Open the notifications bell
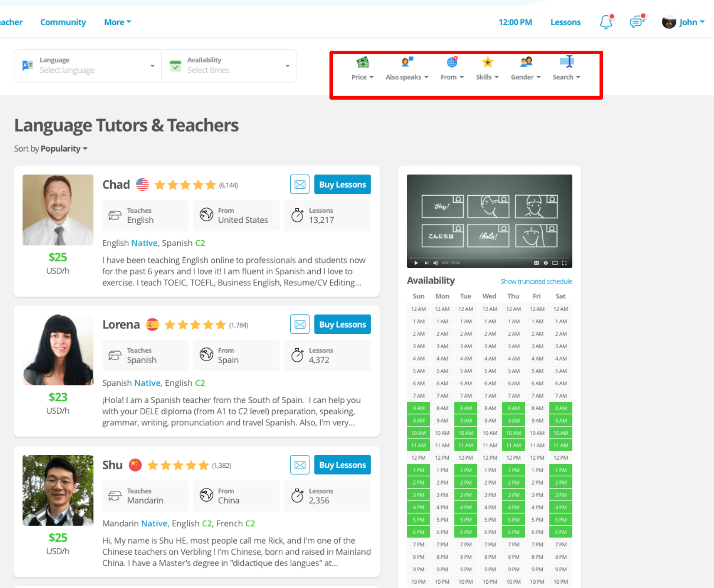 606,22
